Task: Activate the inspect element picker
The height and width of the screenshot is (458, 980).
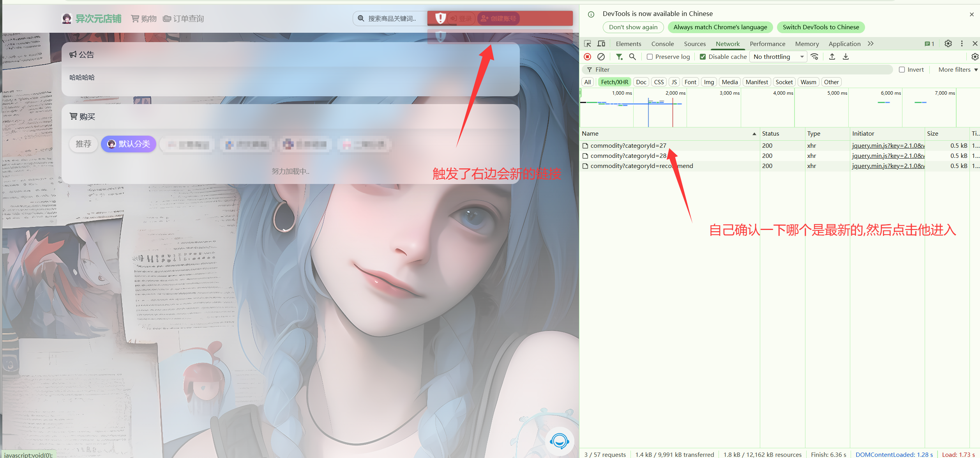Action: 588,44
